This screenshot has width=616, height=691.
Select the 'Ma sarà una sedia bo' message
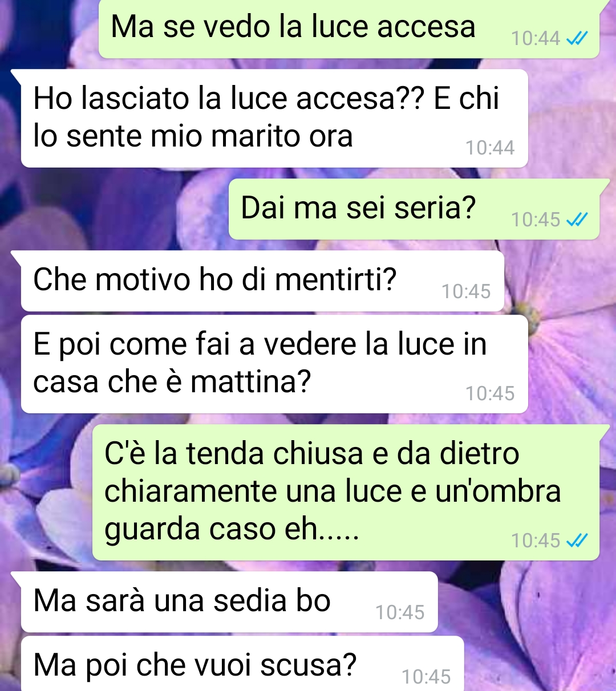pos(229,601)
